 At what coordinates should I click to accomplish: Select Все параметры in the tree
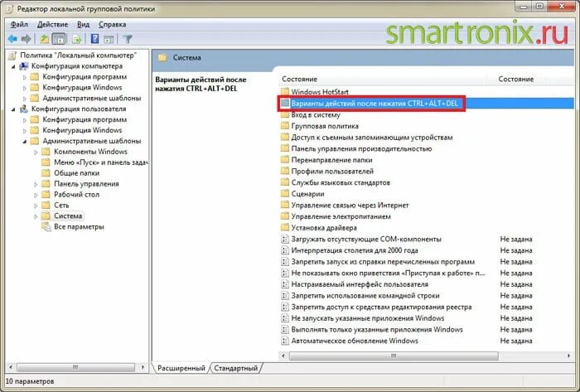coord(79,227)
